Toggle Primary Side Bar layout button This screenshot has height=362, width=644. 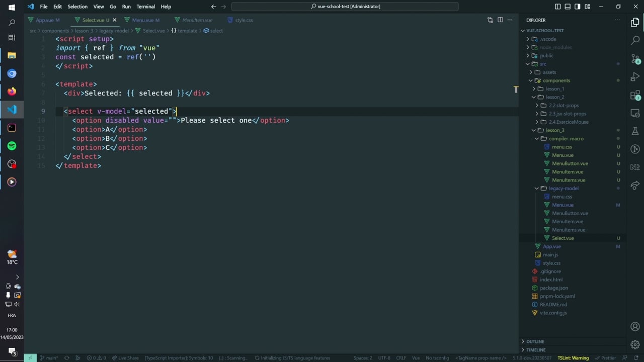[x=557, y=7]
